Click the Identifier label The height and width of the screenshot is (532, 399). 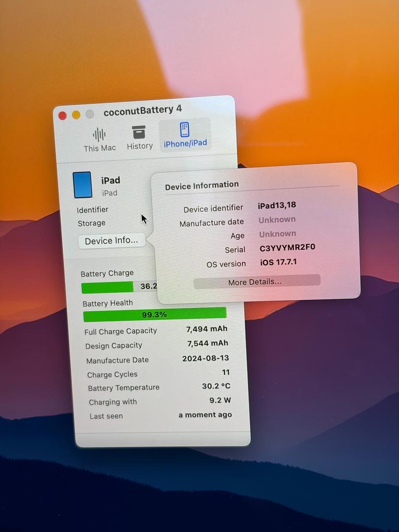pyautogui.click(x=93, y=210)
